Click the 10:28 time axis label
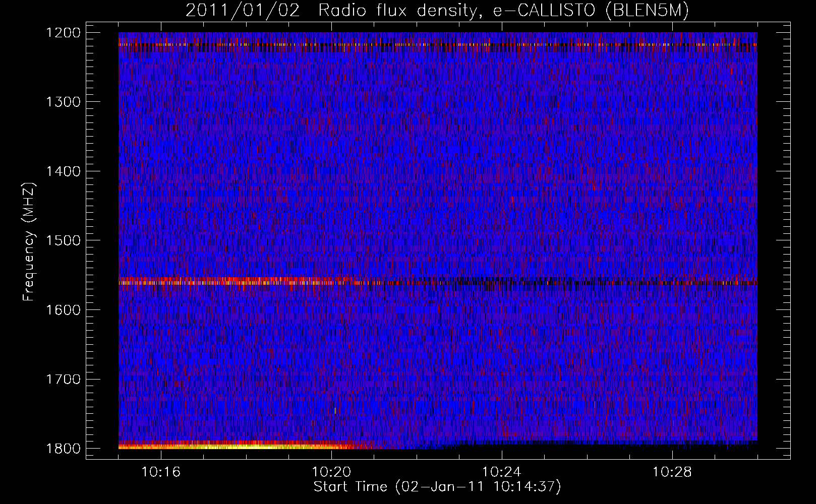 672,472
